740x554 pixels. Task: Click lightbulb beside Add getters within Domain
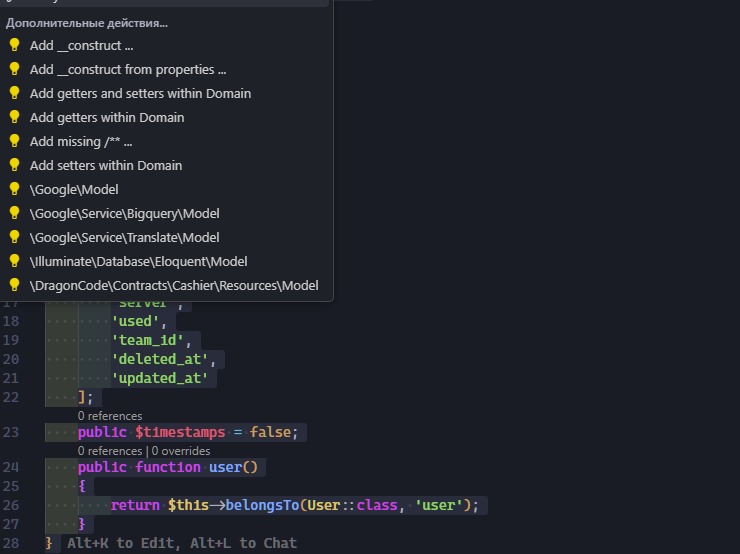14,117
